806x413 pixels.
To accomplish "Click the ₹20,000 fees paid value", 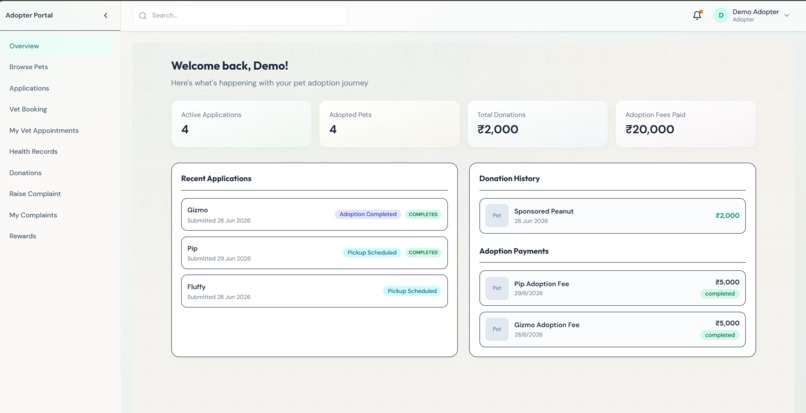I will 650,130.
